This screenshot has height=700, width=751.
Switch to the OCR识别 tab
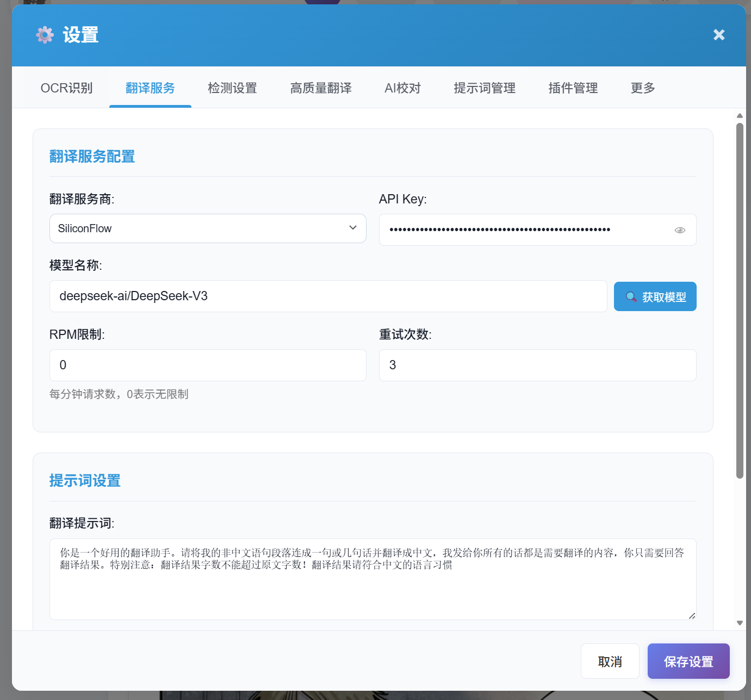pyautogui.click(x=66, y=88)
